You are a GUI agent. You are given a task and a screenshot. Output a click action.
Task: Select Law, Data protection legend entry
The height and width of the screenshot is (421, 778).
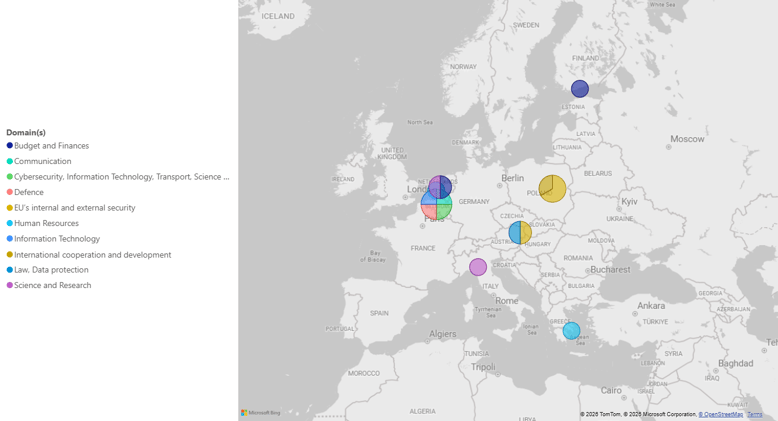click(48, 270)
